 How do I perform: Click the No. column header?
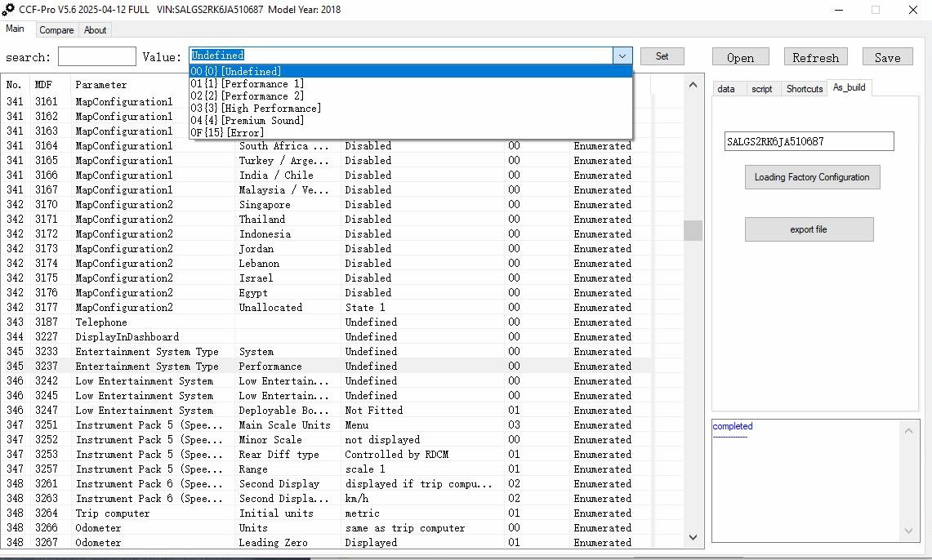[14, 85]
